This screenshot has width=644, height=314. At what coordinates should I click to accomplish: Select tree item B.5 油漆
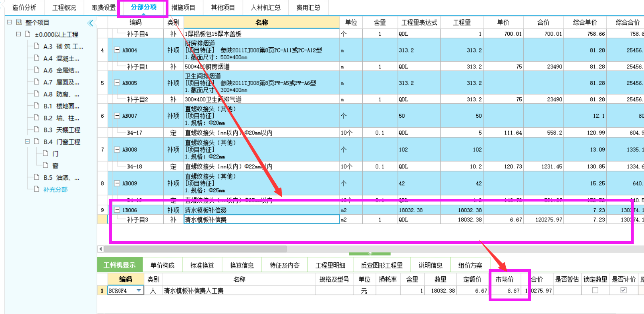[x=61, y=178]
